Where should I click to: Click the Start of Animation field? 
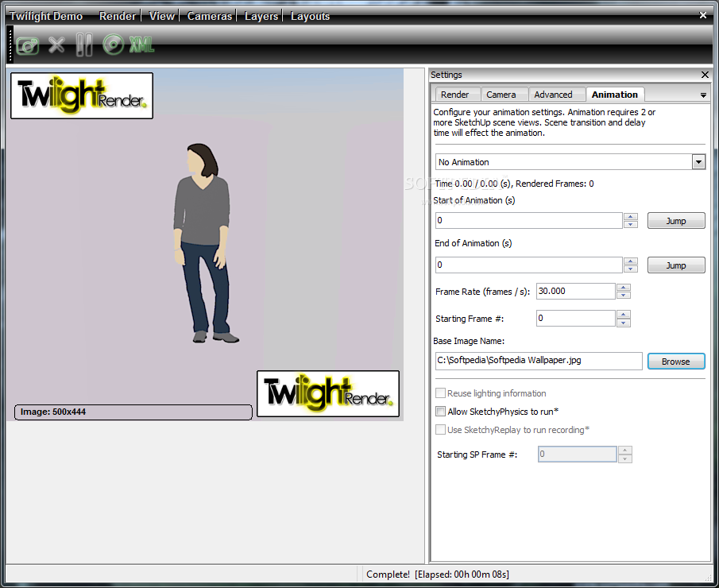pyautogui.click(x=528, y=221)
